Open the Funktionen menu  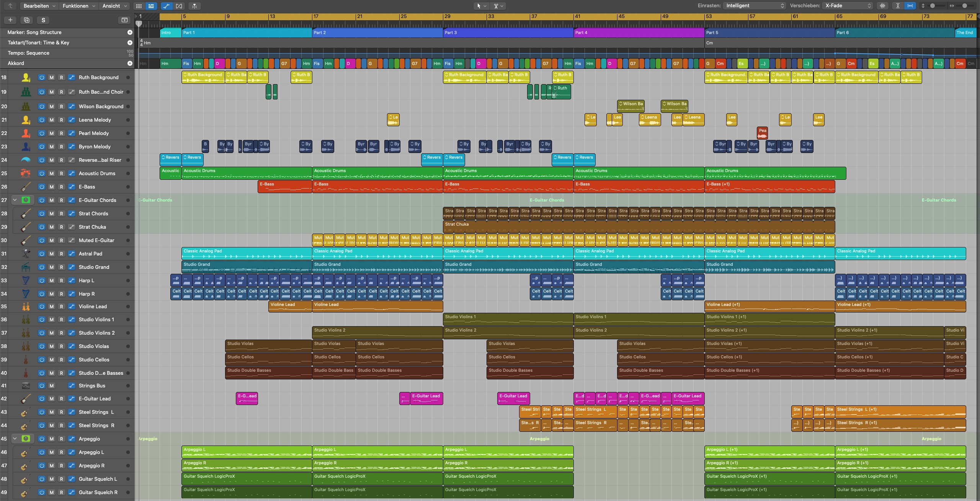click(x=79, y=6)
